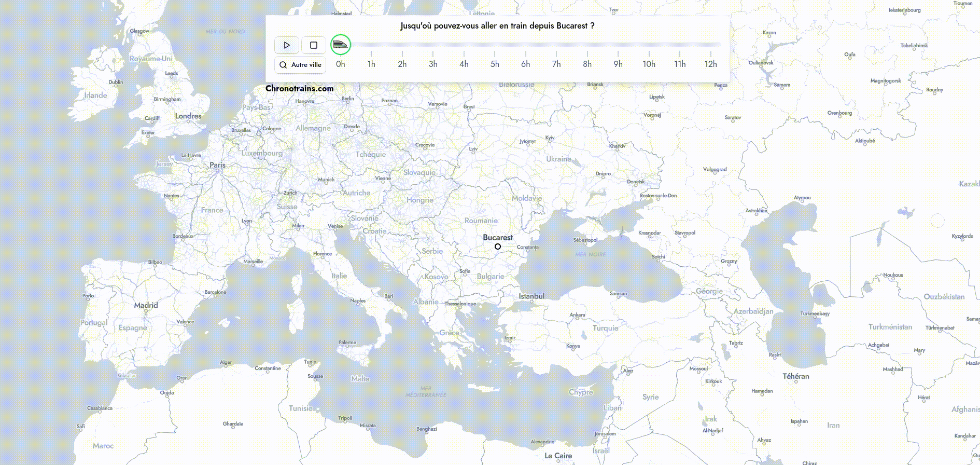Select Téhéran on the map
Viewport: 980px width, 465px height.
click(x=795, y=376)
